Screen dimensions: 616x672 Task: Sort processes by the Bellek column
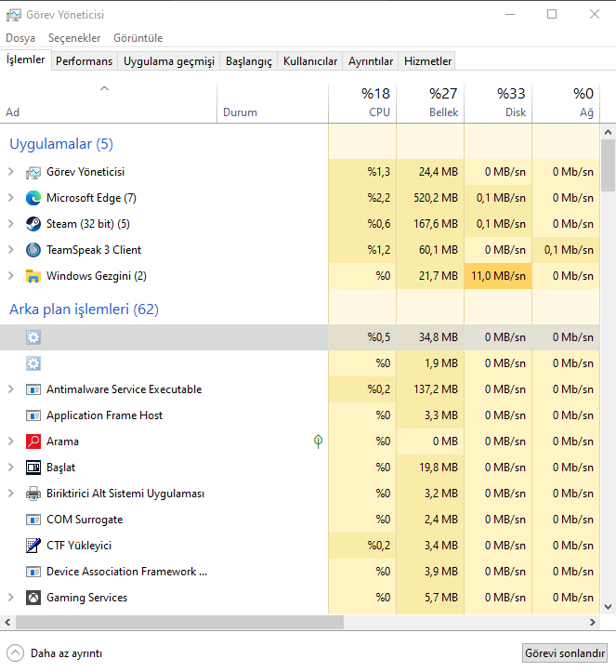coord(430,102)
